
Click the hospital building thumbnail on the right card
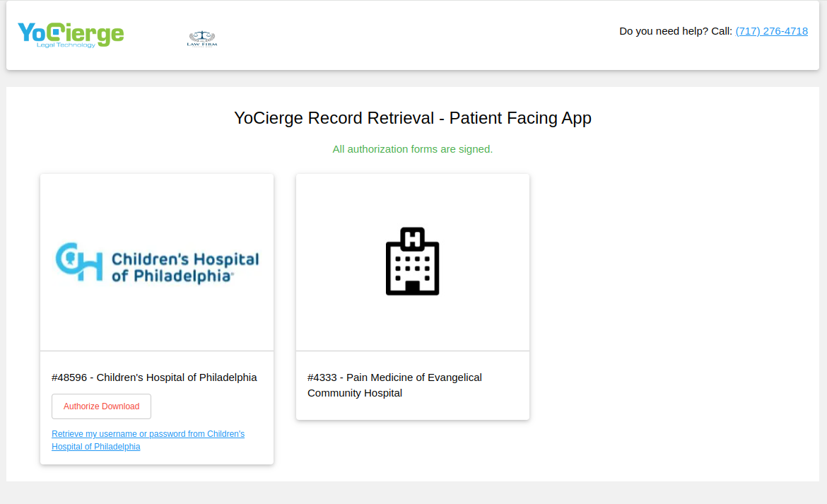[x=412, y=262]
